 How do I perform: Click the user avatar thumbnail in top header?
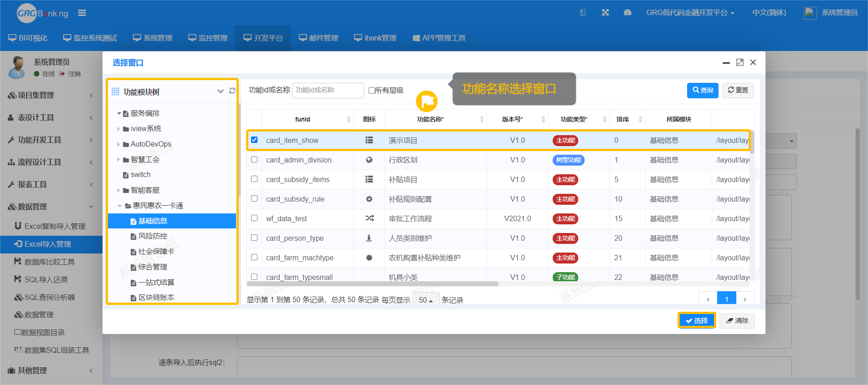[810, 13]
